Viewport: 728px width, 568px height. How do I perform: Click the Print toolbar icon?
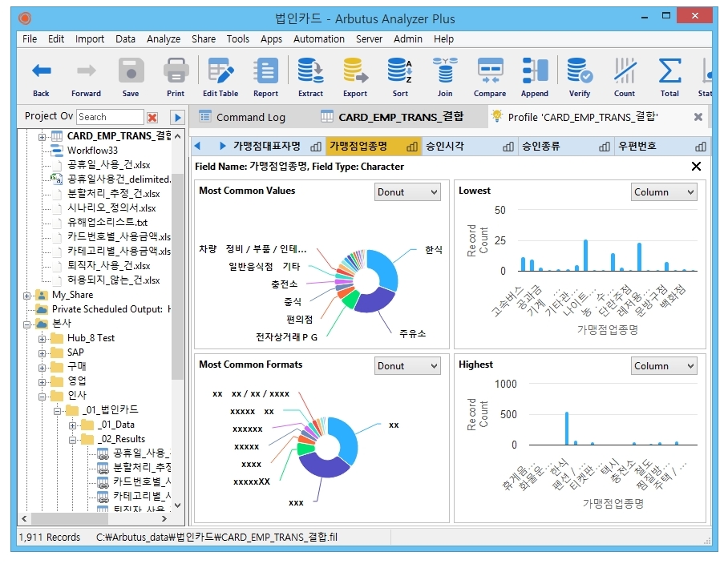pos(176,71)
